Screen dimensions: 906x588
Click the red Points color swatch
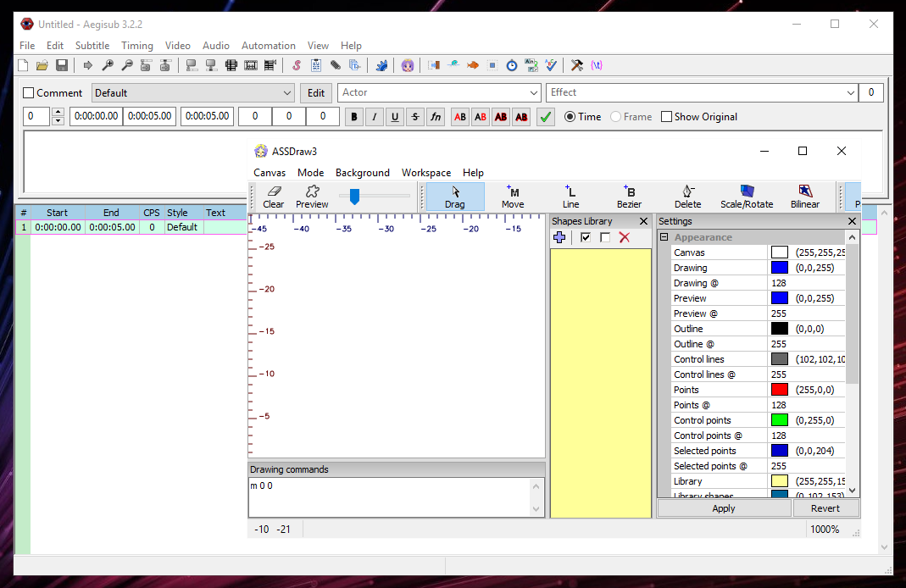pyautogui.click(x=780, y=390)
